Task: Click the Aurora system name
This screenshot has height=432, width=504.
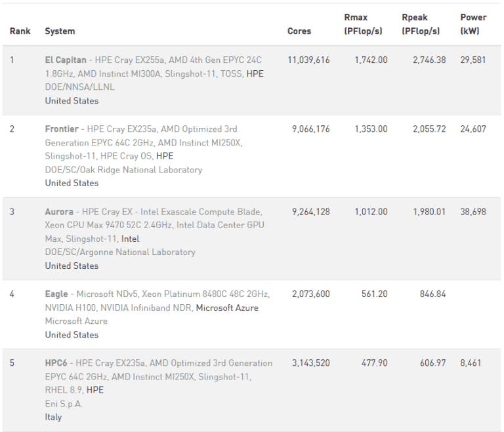Action: [x=59, y=212]
